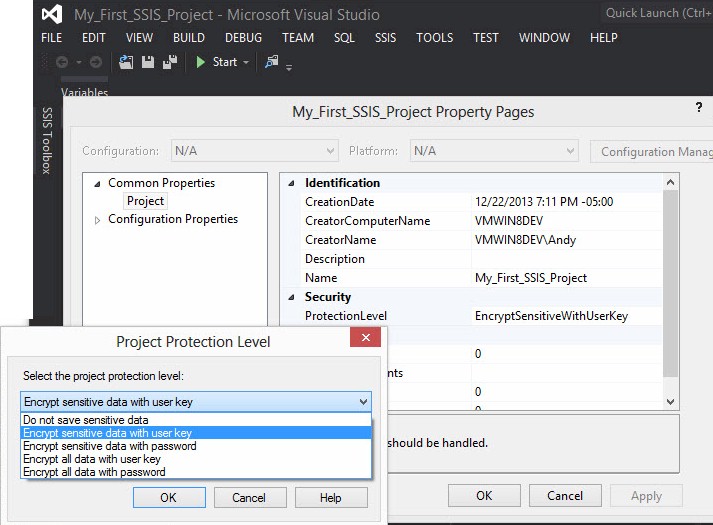Click the Quick Launch search box
This screenshot has width=713, height=525.
(657, 13)
